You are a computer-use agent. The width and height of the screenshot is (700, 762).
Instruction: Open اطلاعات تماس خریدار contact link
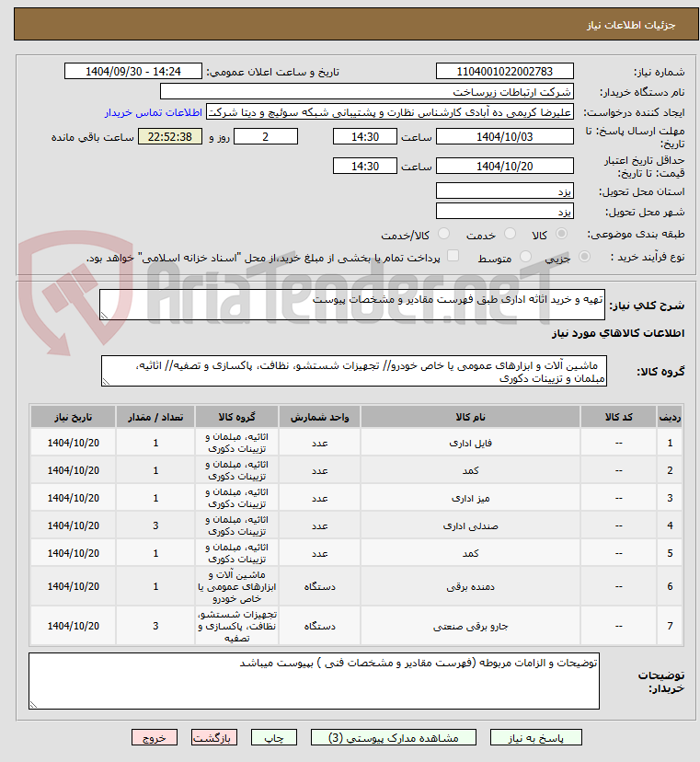point(153,113)
